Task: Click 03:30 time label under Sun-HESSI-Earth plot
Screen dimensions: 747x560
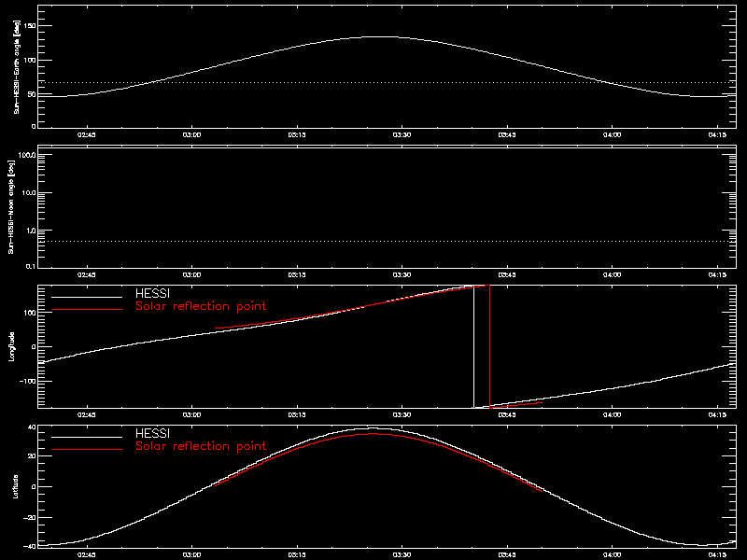Action: pyautogui.click(x=402, y=135)
